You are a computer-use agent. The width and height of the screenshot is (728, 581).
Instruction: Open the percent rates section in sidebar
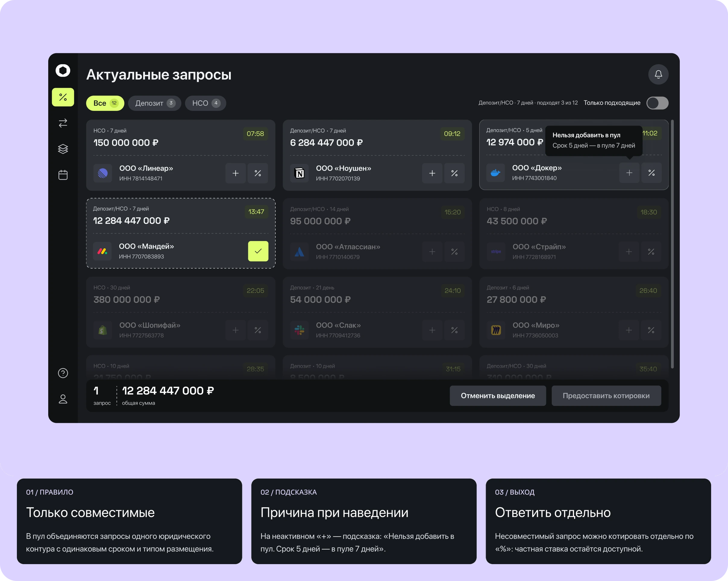(x=63, y=97)
